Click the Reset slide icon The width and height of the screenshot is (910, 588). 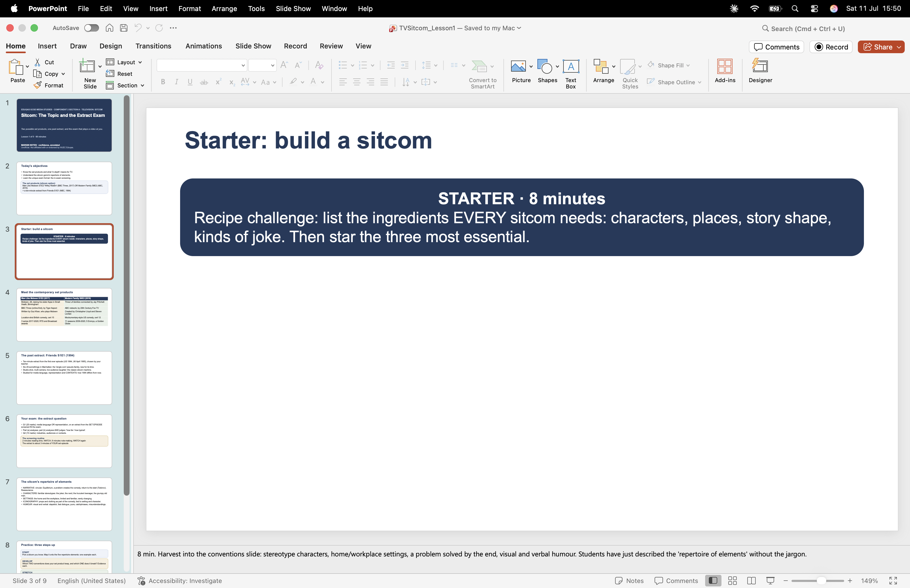(110, 74)
